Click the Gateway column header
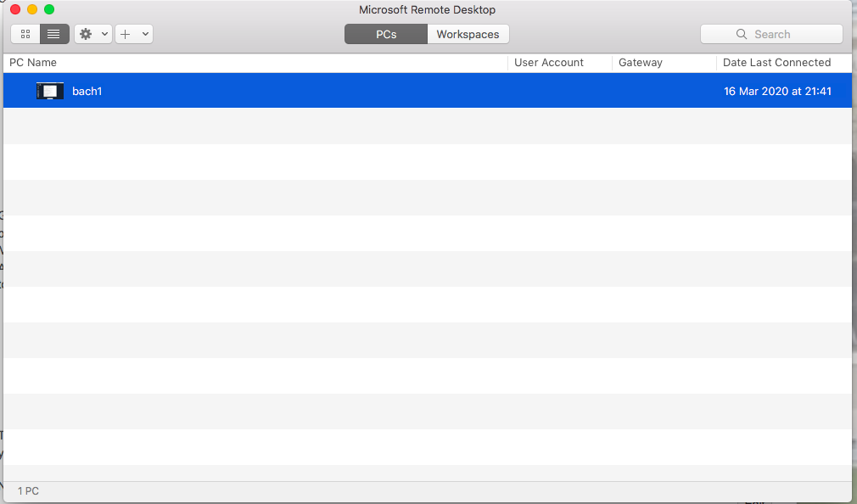 [641, 63]
